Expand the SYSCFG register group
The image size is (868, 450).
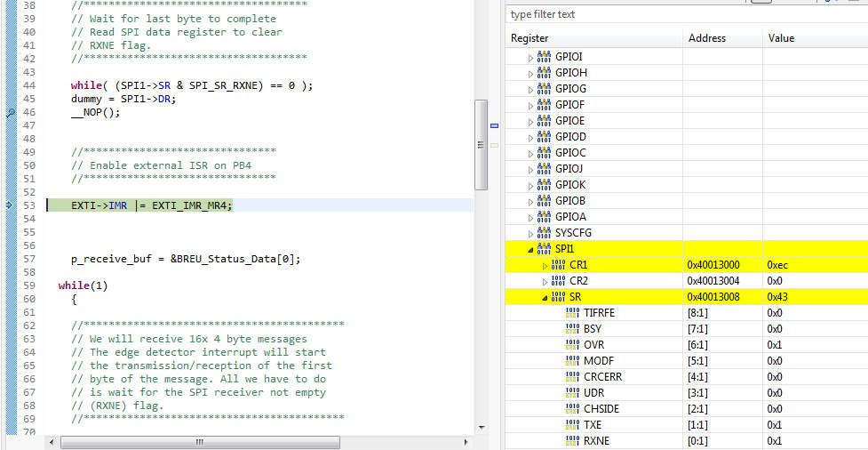click(x=530, y=234)
